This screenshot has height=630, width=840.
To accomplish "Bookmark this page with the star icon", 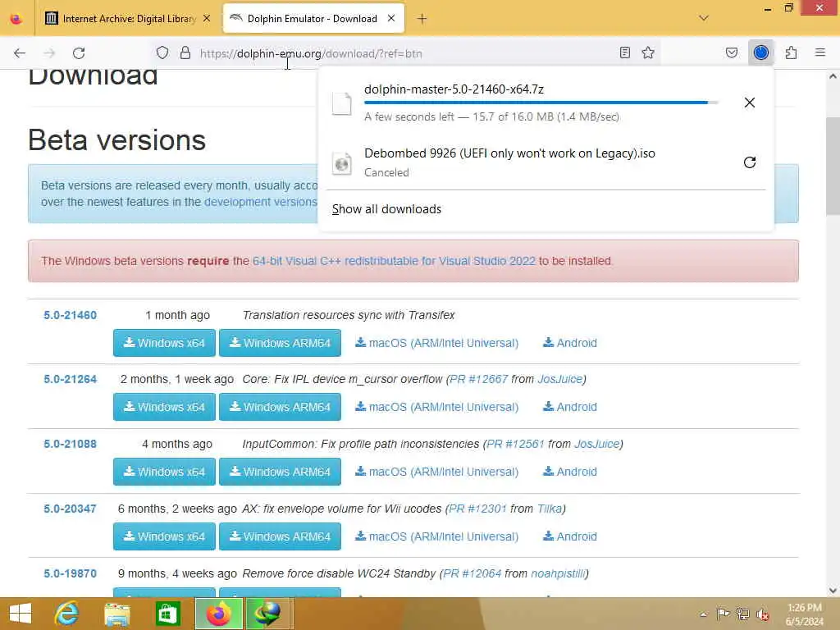I will [648, 52].
